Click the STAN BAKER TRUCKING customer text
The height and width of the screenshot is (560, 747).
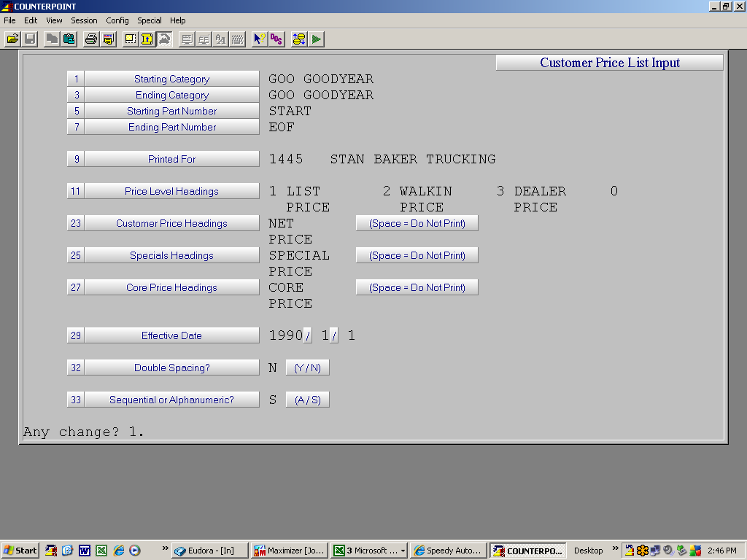click(x=413, y=159)
